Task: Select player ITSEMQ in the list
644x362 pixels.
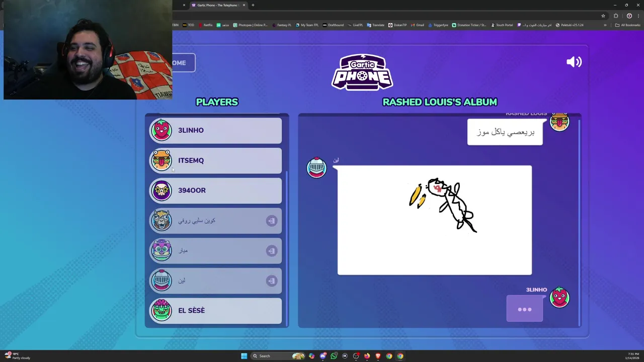Action: pos(216,160)
